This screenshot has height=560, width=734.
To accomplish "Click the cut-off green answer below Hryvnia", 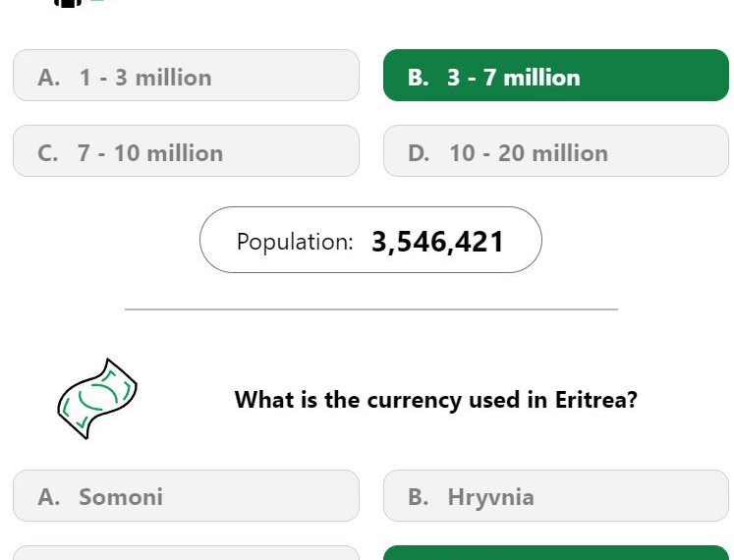I will [555, 553].
